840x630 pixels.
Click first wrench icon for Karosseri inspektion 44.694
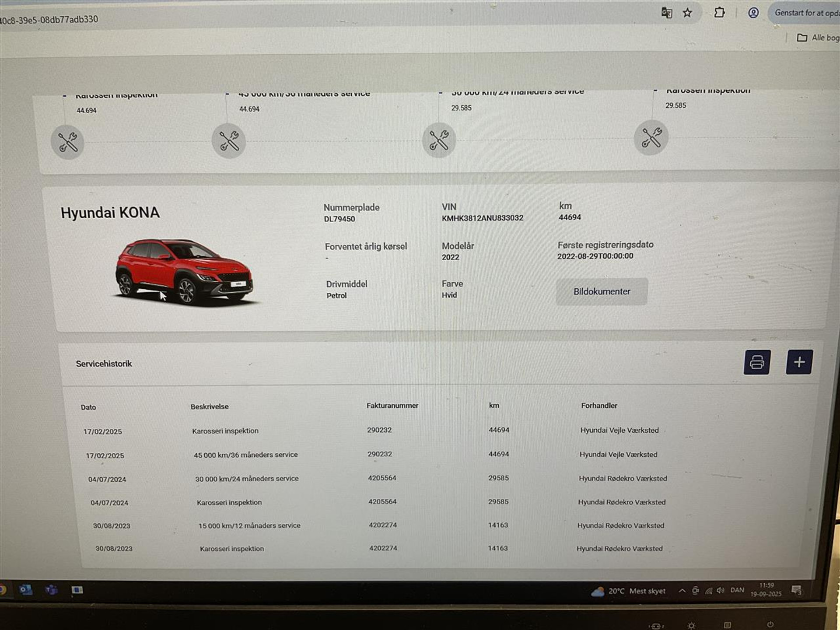tap(67, 142)
